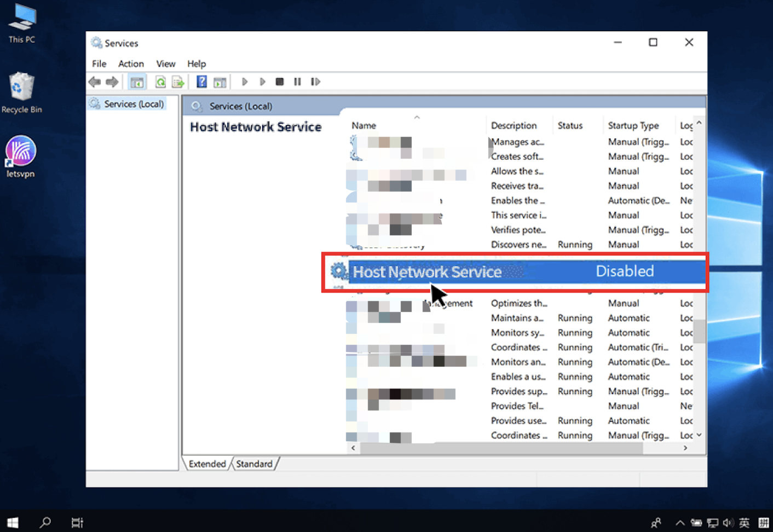
Task: Click 'Optimizes th...' description cell
Action: (519, 303)
